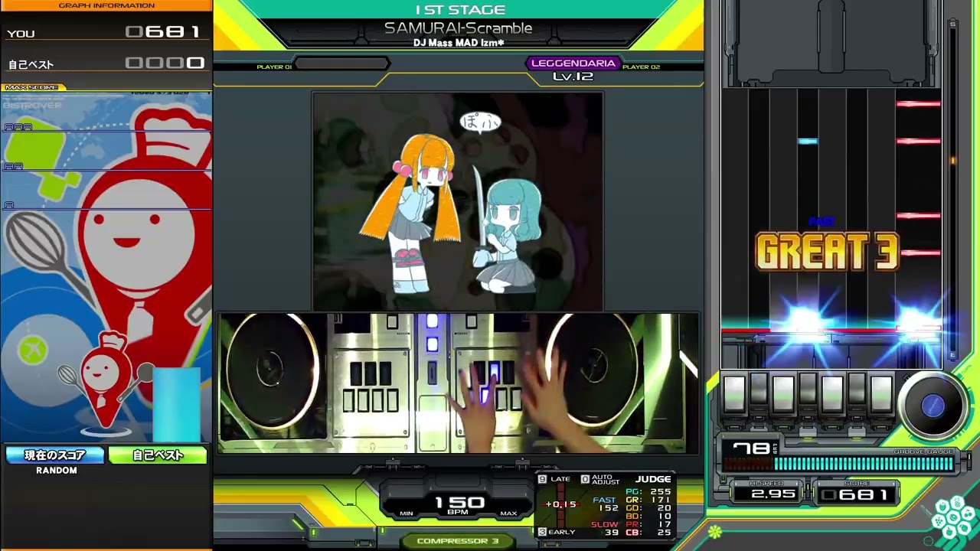The width and height of the screenshot is (980, 551).
Task: Click the GREAT 3 judgment text
Action: [x=827, y=253]
